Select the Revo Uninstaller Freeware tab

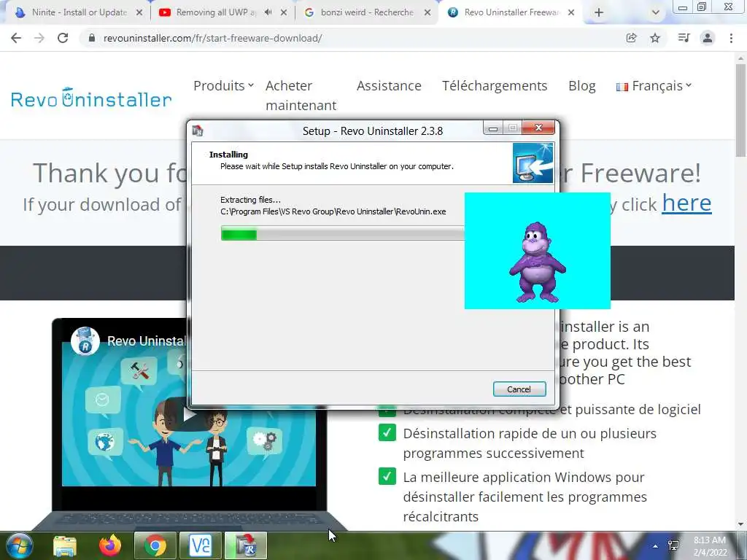point(510,12)
